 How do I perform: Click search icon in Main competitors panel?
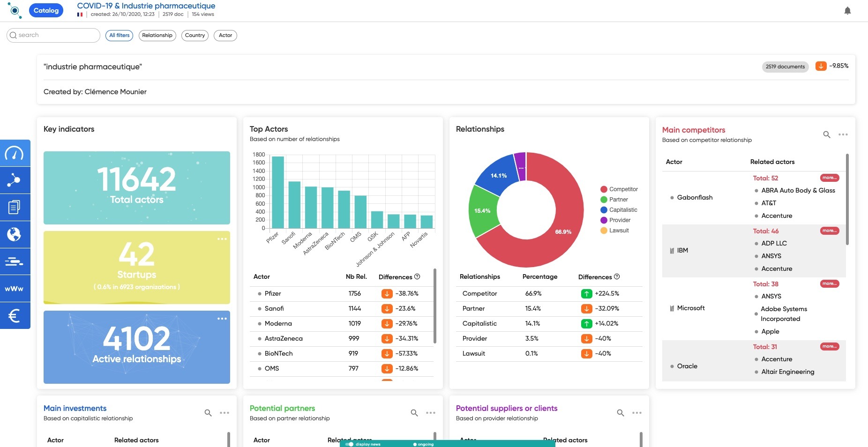point(827,134)
